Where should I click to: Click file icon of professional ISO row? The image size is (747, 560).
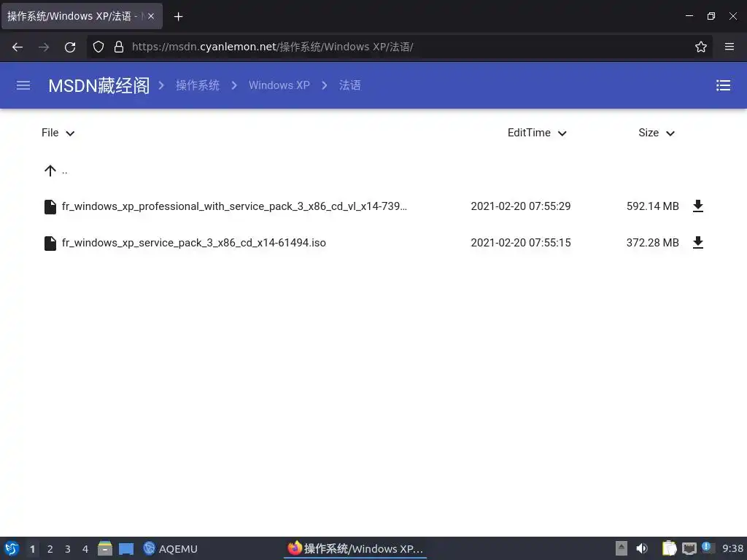50,206
